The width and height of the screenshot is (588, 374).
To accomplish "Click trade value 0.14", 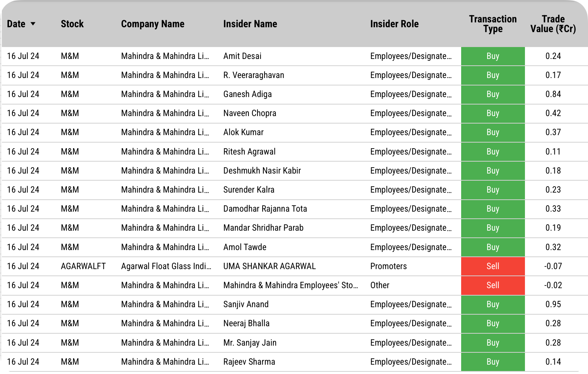I will tap(553, 362).
